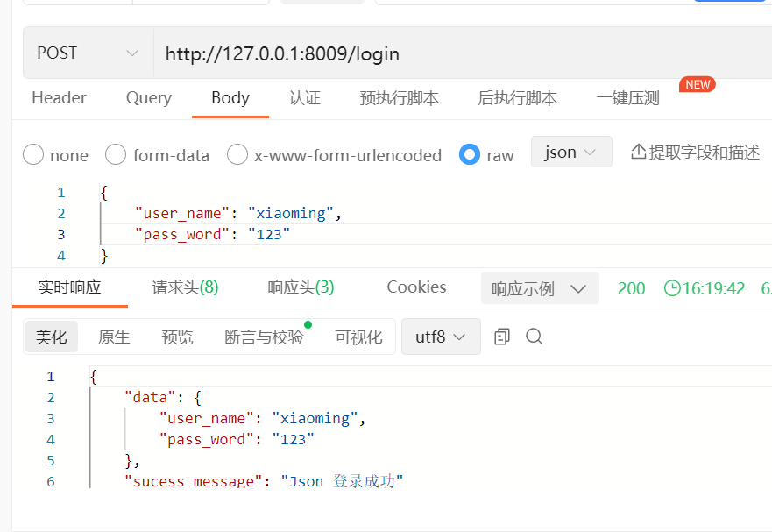Switch to the Cookies tab
772x532 pixels.
(416, 287)
